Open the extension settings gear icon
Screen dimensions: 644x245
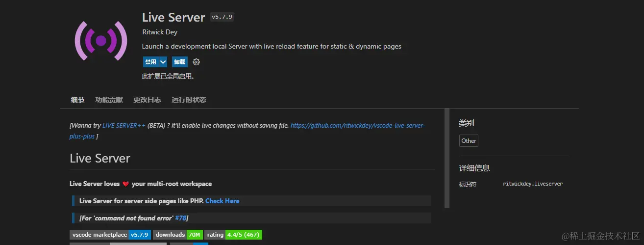(197, 62)
